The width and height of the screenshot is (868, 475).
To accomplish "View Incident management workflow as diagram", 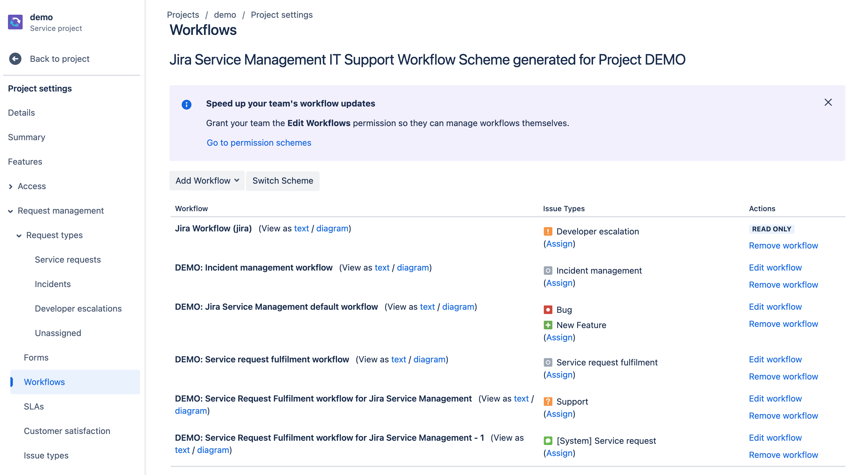I will (413, 267).
